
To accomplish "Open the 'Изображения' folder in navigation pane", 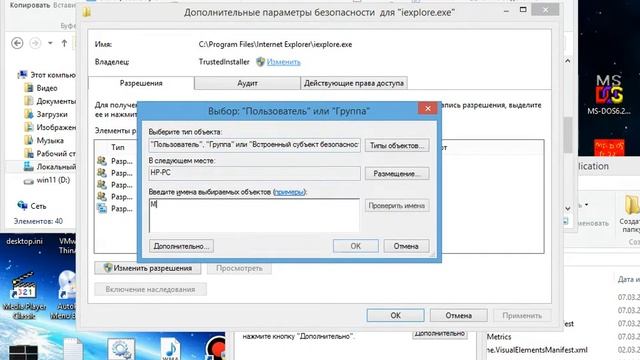I will point(50,127).
